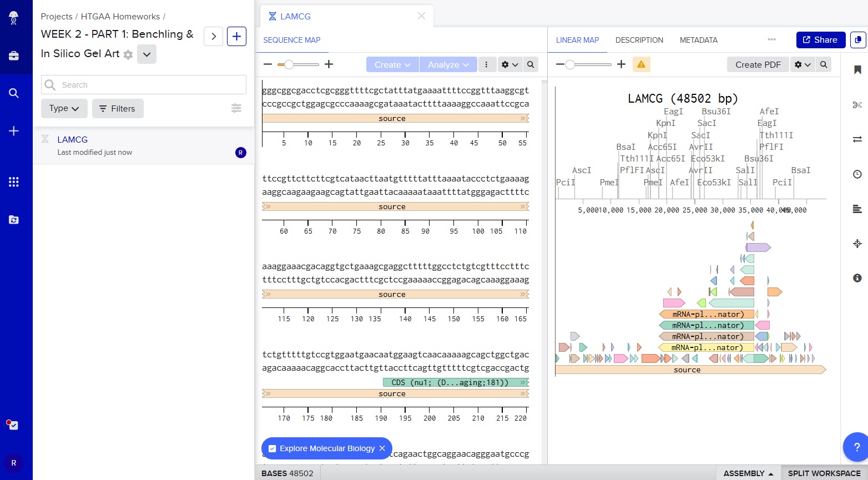Switch to the METADATA tab
The image size is (868, 480).
[698, 40]
